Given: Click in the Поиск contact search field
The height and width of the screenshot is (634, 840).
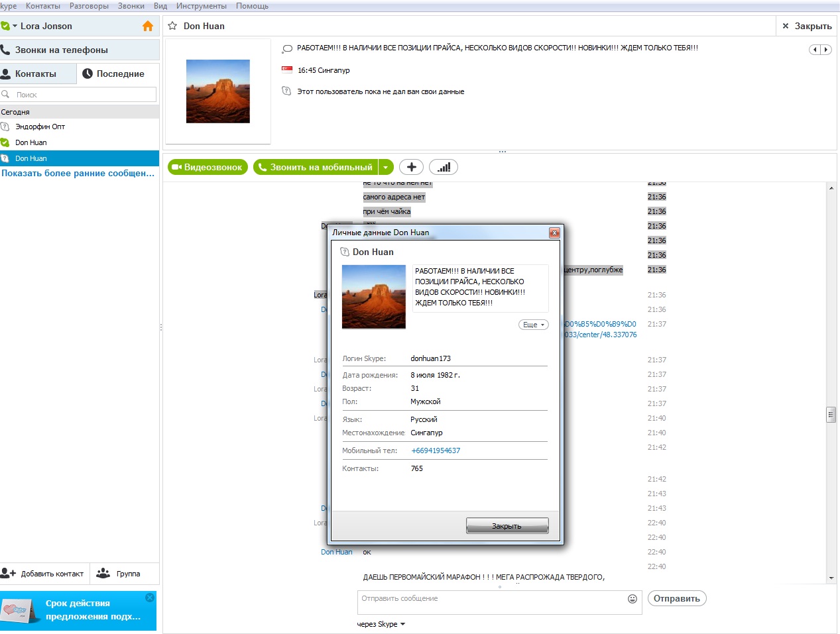Looking at the screenshot, I should (x=78, y=95).
